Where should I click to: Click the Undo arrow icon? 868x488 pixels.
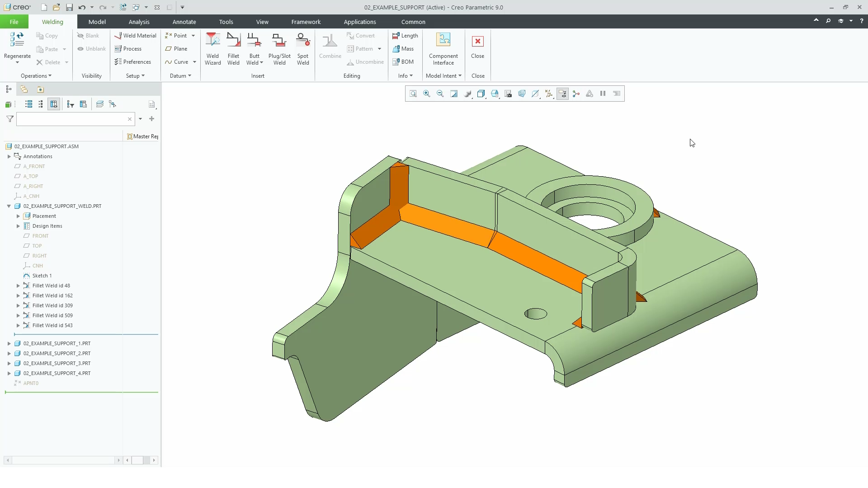pos(82,7)
